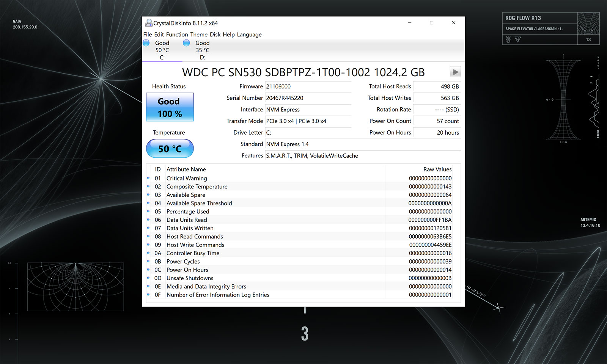This screenshot has width=607, height=364.
Task: Click the Good 100 % health status button
Action: pyautogui.click(x=170, y=107)
